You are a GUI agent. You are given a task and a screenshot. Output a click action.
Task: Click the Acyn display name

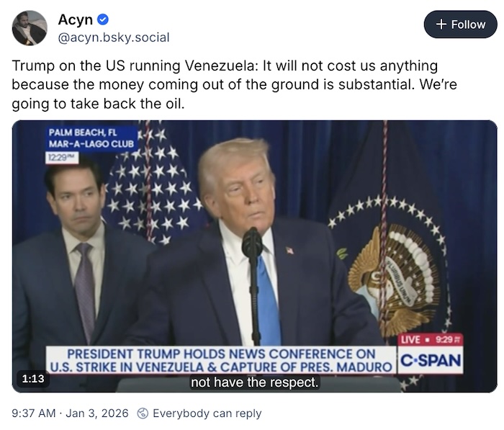pyautogui.click(x=75, y=19)
